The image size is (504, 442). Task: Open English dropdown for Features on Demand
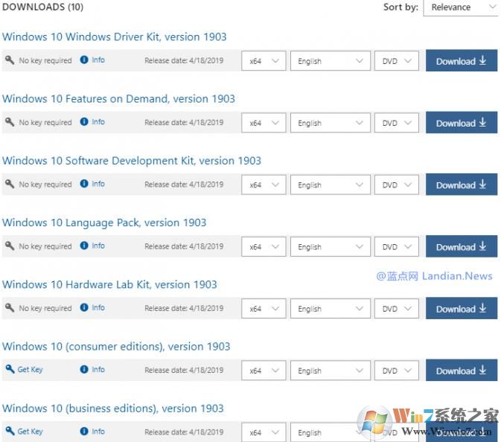[330, 123]
